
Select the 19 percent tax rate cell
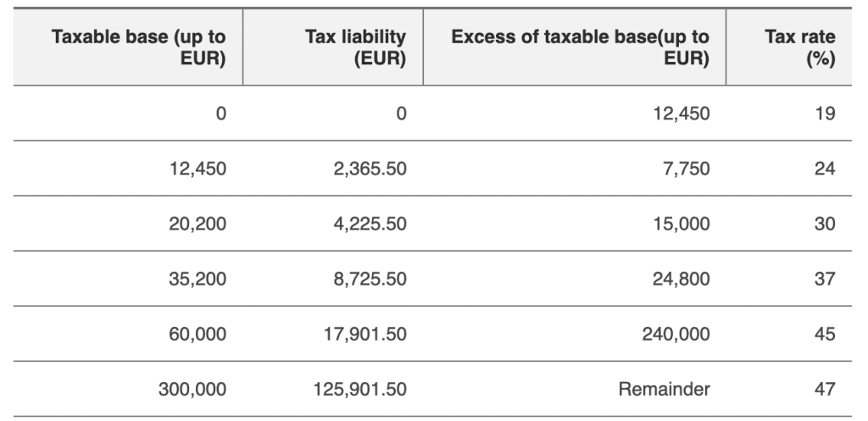(x=825, y=113)
